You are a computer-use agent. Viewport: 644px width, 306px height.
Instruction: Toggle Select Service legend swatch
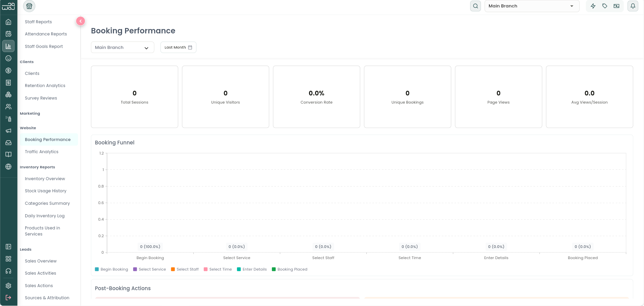[135, 269]
